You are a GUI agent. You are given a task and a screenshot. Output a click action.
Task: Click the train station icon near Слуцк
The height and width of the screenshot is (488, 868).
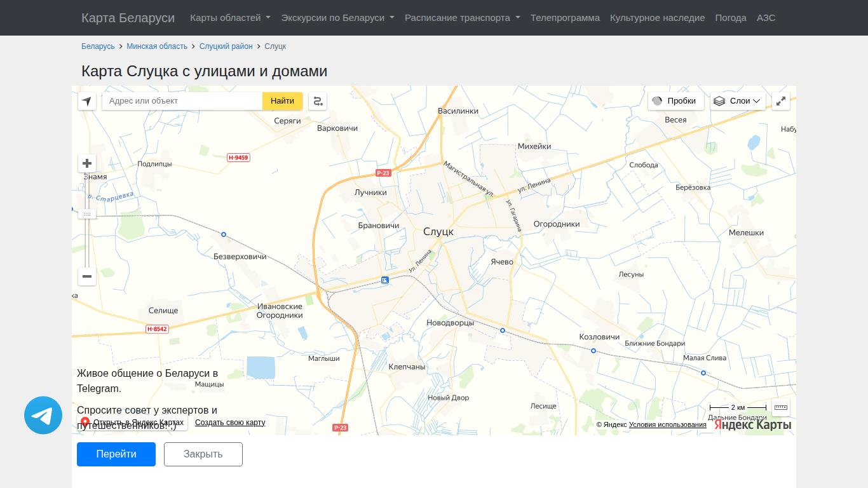pos(385,280)
